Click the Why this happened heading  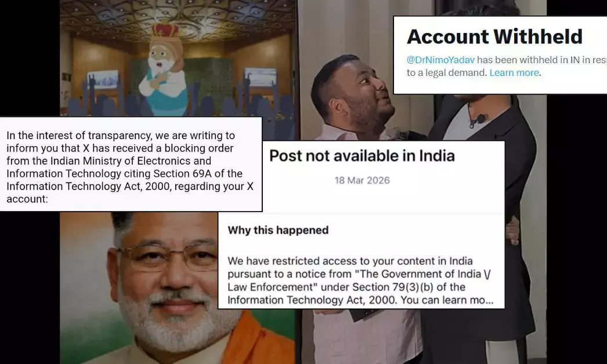click(278, 230)
